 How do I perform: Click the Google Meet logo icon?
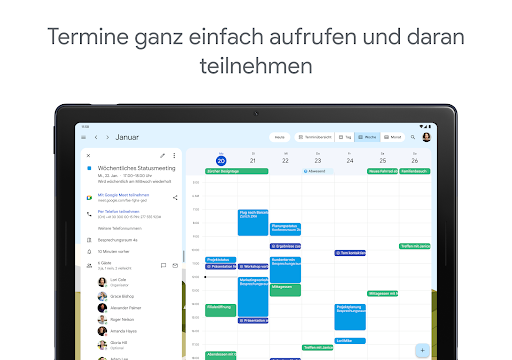[x=89, y=198]
